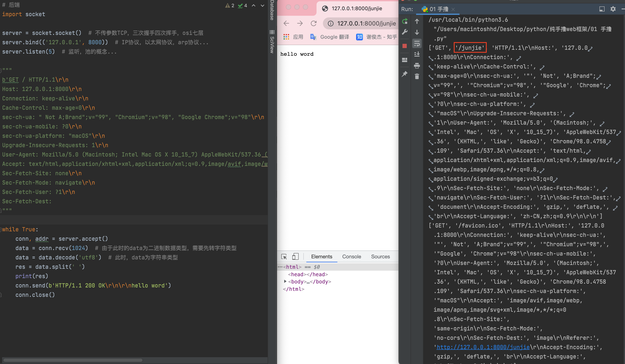Close the '01 手撸' run tab

click(x=453, y=9)
